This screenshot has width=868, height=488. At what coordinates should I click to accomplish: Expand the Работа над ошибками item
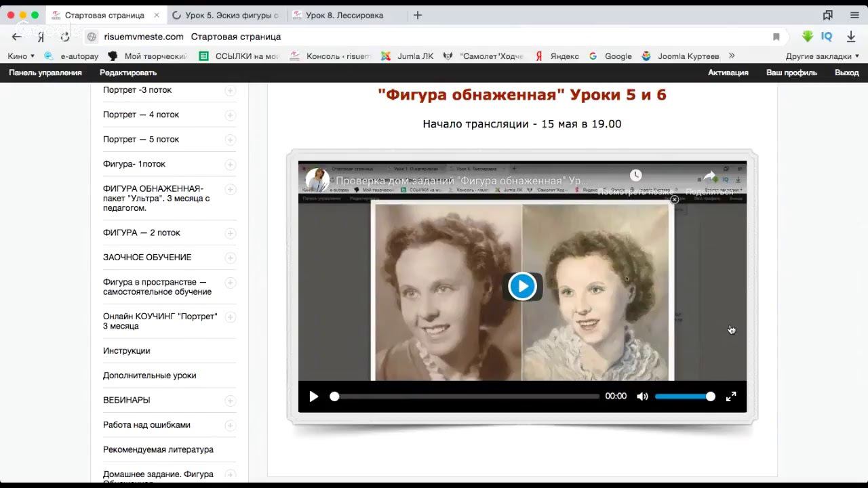coord(231,426)
